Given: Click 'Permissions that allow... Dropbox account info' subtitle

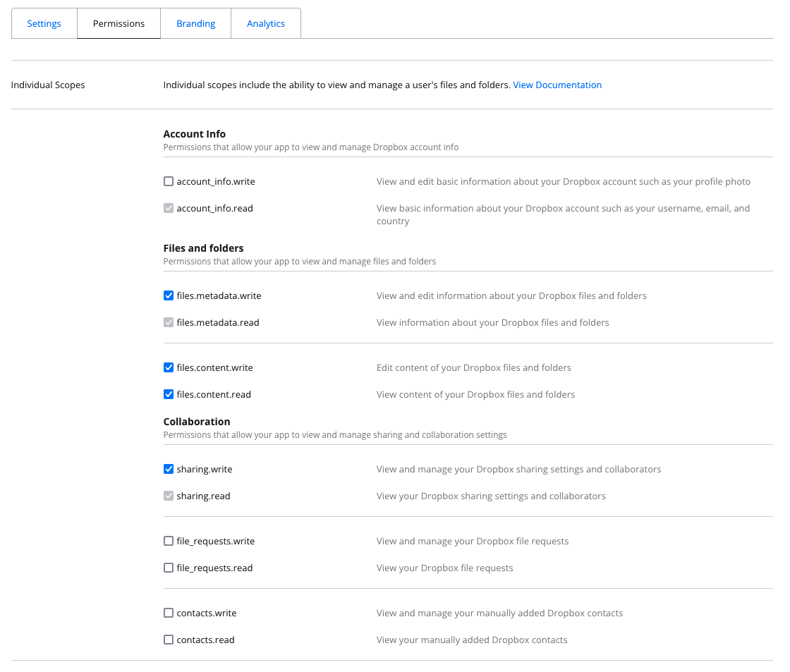Looking at the screenshot, I should point(311,147).
